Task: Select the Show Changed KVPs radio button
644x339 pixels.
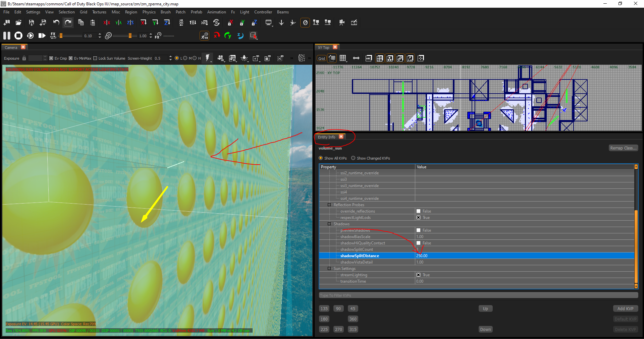Action: click(353, 158)
